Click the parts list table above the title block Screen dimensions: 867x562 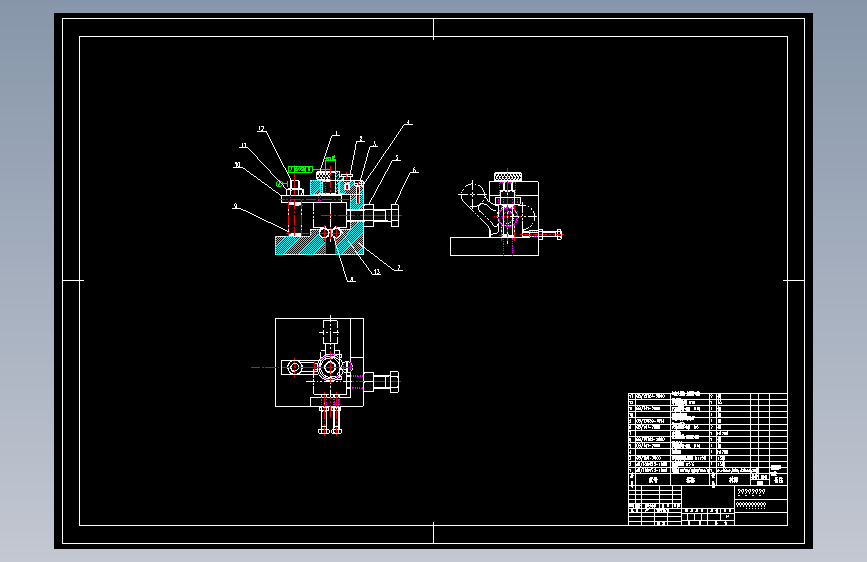(x=708, y=439)
